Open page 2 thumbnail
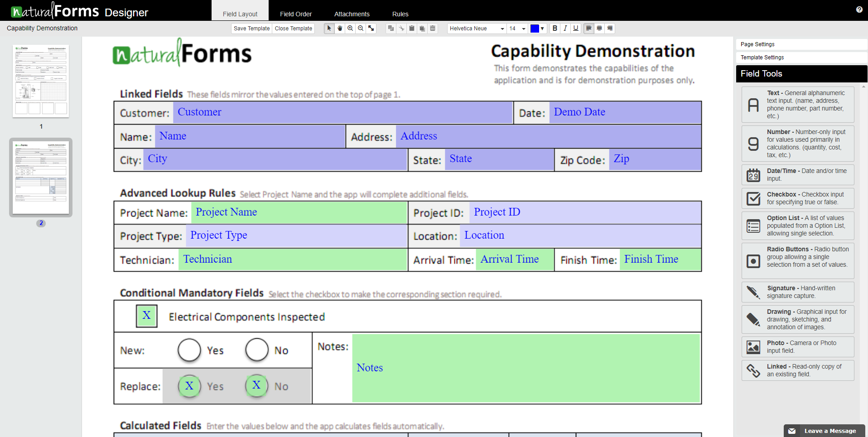Screen dimensions: 868x437 pos(41,178)
